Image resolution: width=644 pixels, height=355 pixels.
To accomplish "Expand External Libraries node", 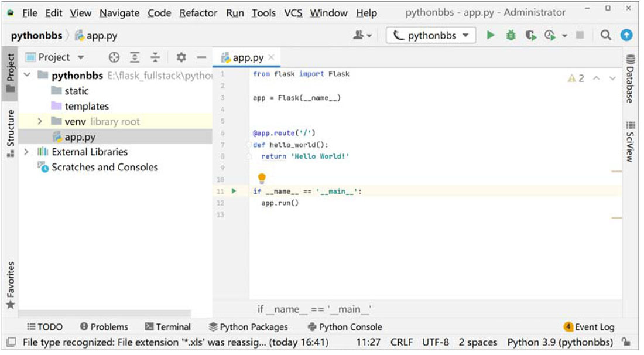I will point(27,152).
